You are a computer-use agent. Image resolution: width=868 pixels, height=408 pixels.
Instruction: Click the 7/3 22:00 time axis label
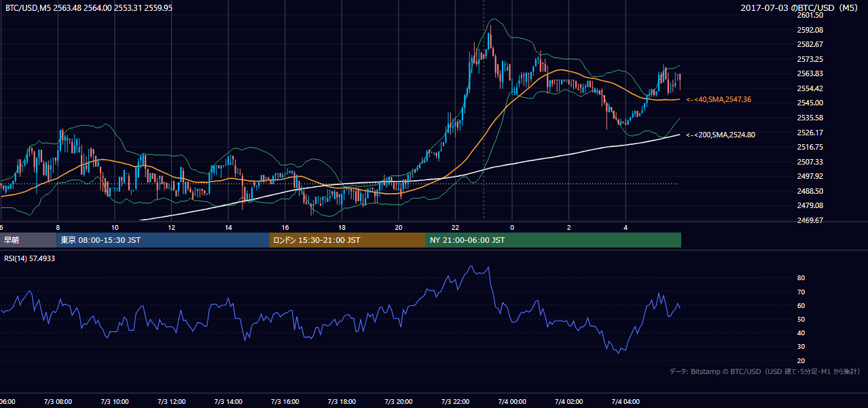(x=456, y=401)
